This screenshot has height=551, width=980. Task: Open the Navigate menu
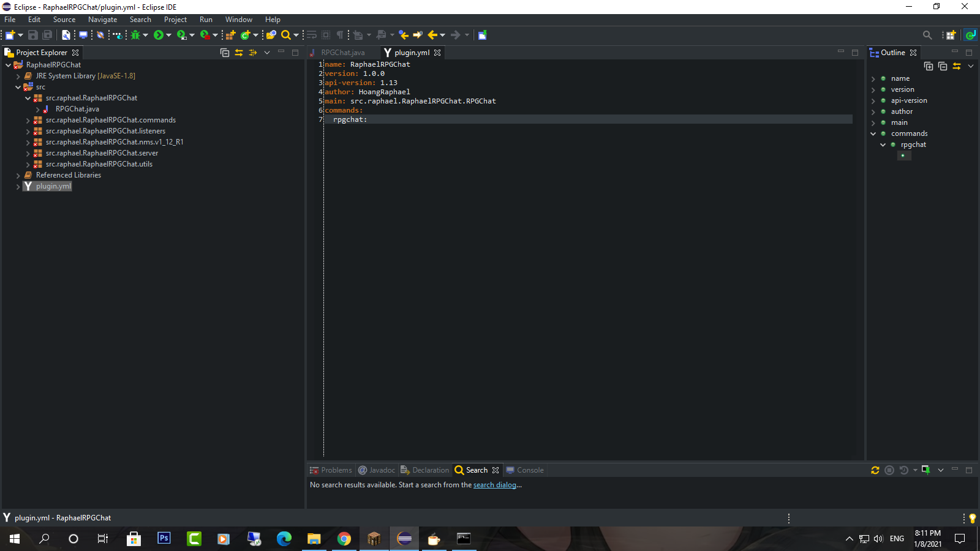point(102,20)
